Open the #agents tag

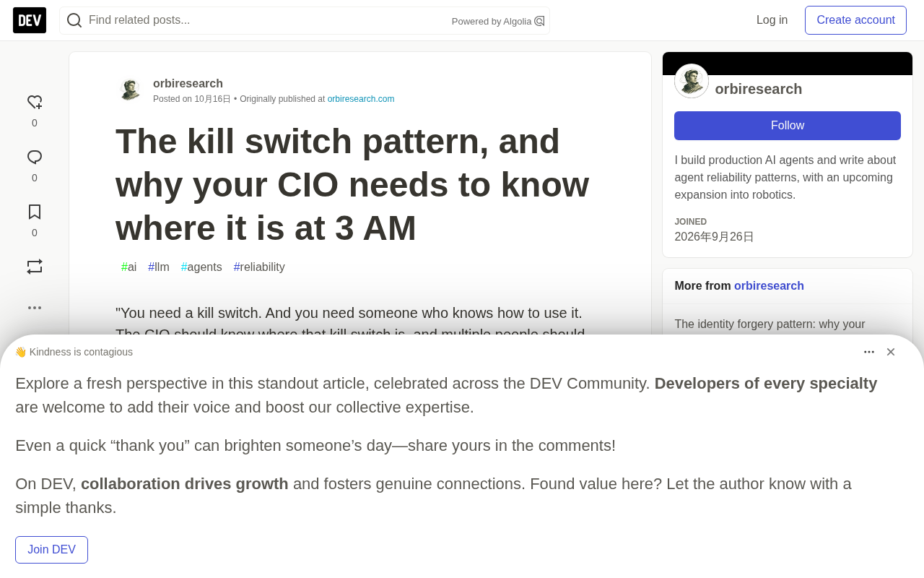pos(201,267)
